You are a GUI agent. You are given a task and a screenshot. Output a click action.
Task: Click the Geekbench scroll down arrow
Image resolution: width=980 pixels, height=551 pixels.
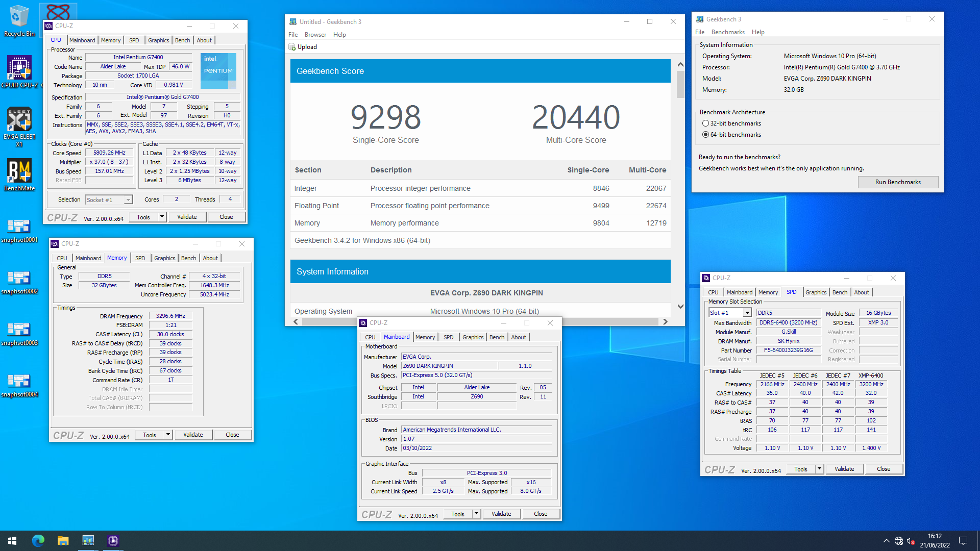[680, 307]
